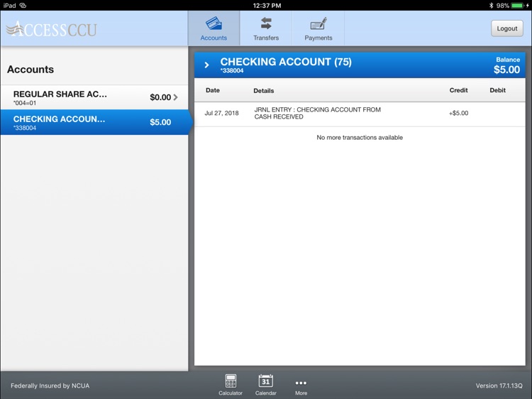The height and width of the screenshot is (399, 532).
Task: Click the CHECKING ACCOUNT (75) title
Action: [286, 62]
